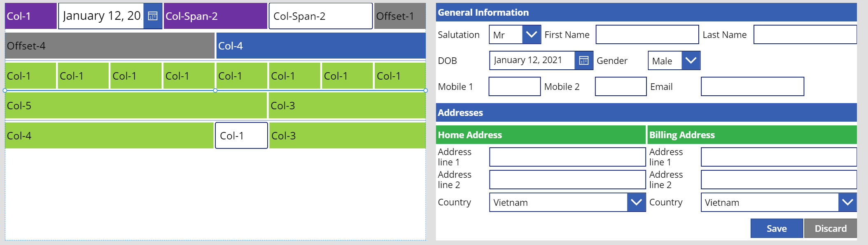Click Home Address line 1 field
This screenshot has height=245, width=868.
pyautogui.click(x=567, y=157)
